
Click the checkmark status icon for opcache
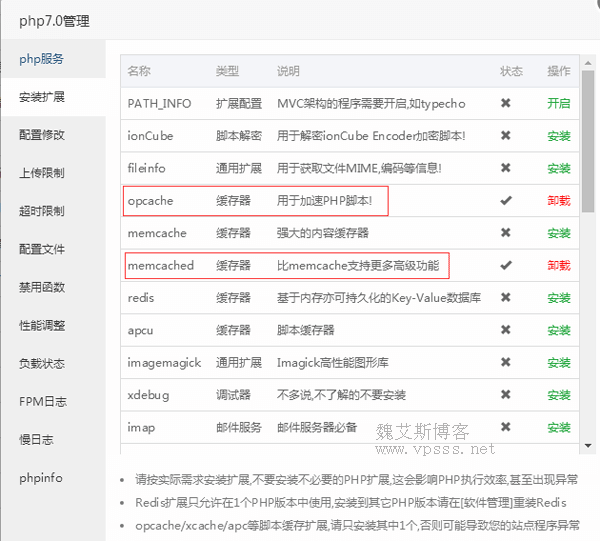click(506, 200)
